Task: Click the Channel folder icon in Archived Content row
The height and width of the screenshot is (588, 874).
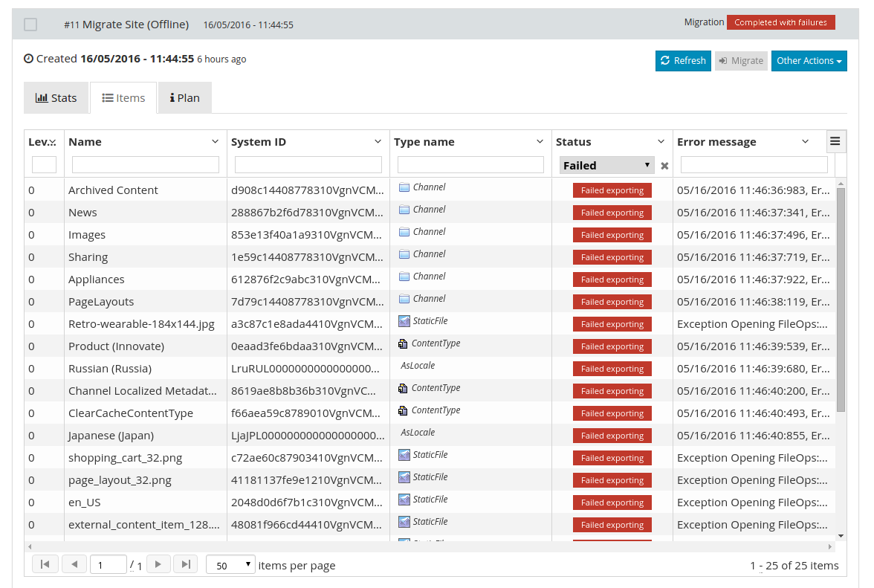Action: click(x=404, y=187)
